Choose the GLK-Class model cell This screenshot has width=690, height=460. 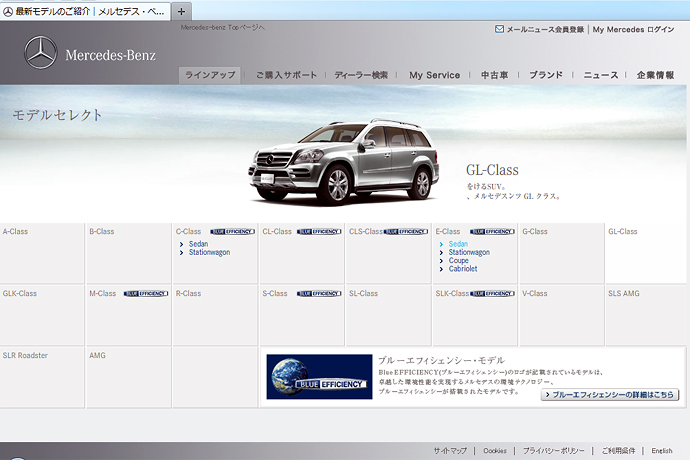[x=42, y=315]
